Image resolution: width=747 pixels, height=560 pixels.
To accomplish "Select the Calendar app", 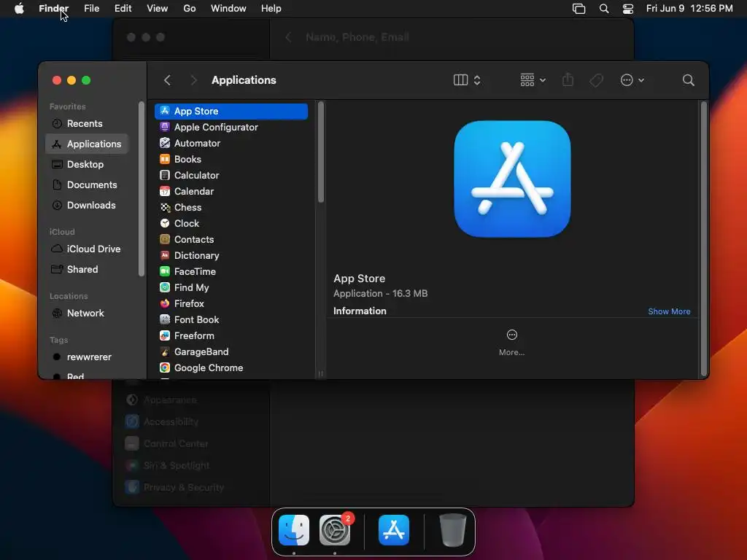I will coord(231,192).
